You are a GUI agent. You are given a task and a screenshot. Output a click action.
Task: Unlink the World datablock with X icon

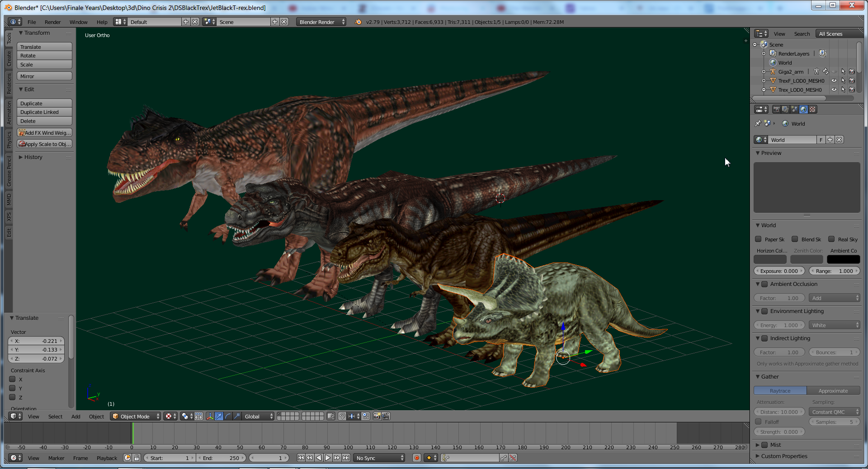[x=839, y=140]
